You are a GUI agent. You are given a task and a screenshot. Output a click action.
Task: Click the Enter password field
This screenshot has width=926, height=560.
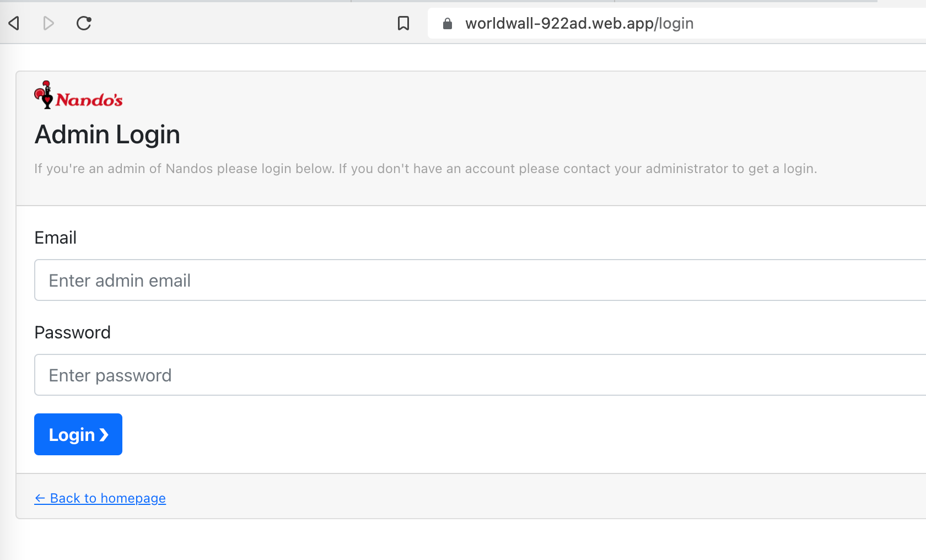[480, 375]
